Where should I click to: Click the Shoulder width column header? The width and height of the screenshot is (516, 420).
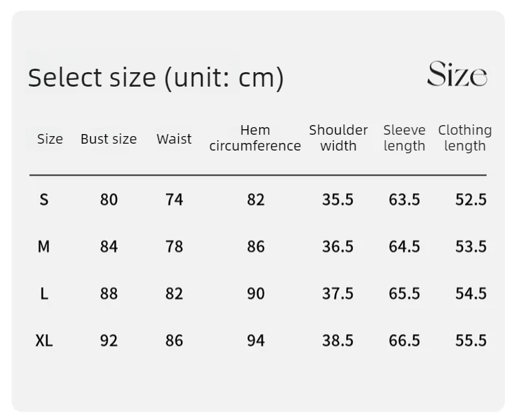pyautogui.click(x=338, y=138)
